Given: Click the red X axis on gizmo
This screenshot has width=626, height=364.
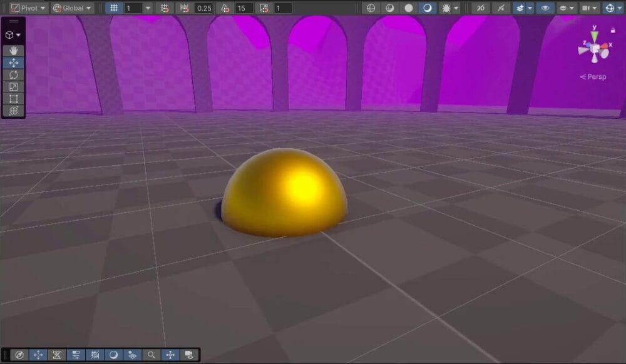Looking at the screenshot, I should click(605, 46).
